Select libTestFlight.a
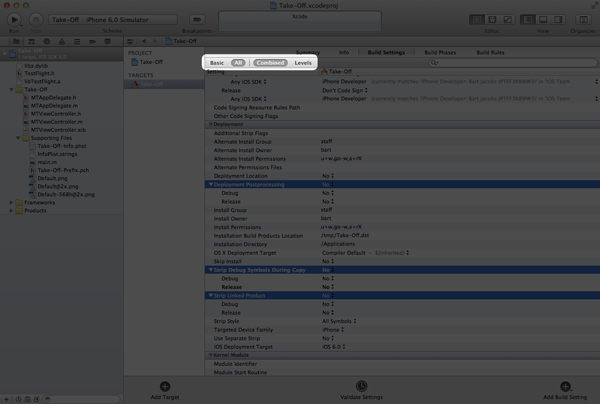 click(42, 81)
